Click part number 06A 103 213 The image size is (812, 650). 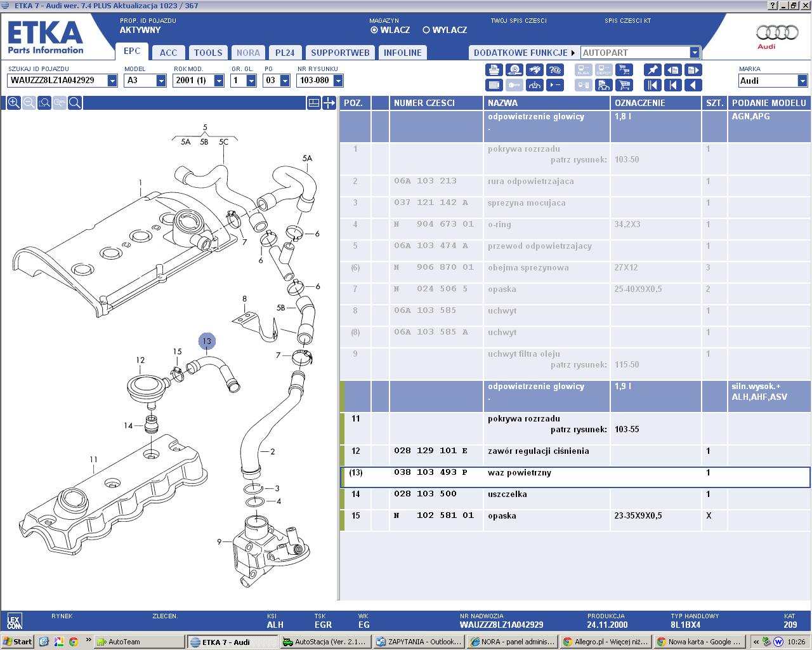[x=425, y=181]
